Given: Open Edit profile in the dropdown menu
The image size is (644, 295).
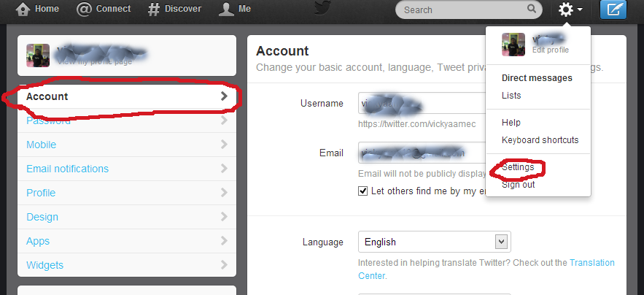Looking at the screenshot, I should pyautogui.click(x=551, y=50).
